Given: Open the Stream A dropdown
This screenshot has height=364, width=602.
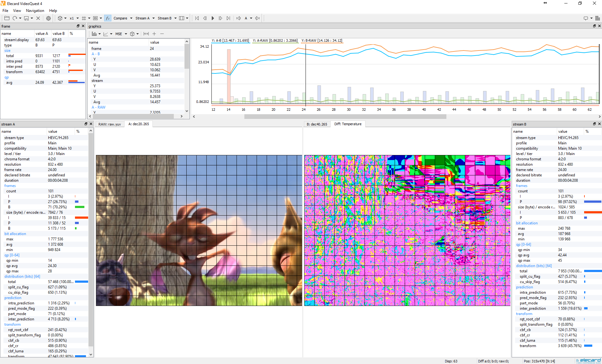Looking at the screenshot, I should (145, 18).
